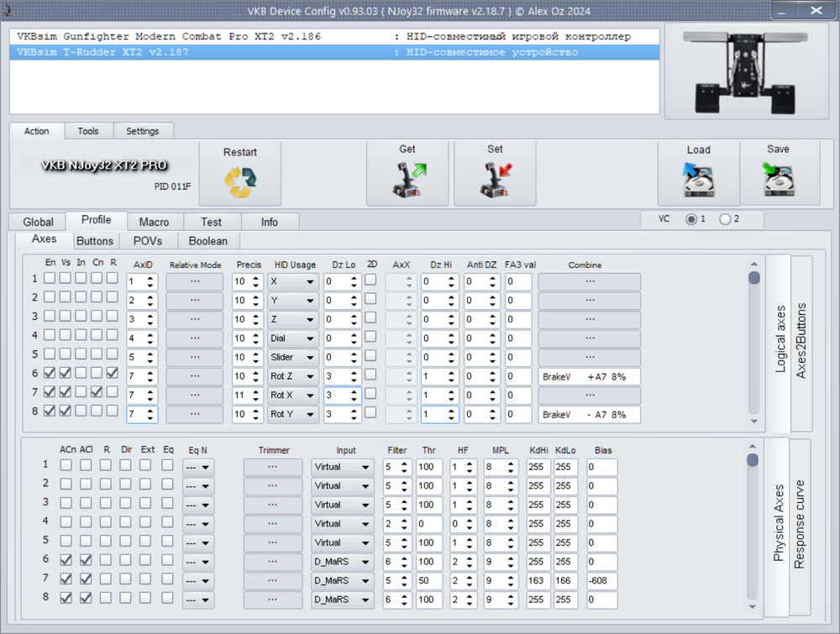840x634 pixels.
Task: Click the Load hard drive icon
Action: pyautogui.click(x=699, y=180)
